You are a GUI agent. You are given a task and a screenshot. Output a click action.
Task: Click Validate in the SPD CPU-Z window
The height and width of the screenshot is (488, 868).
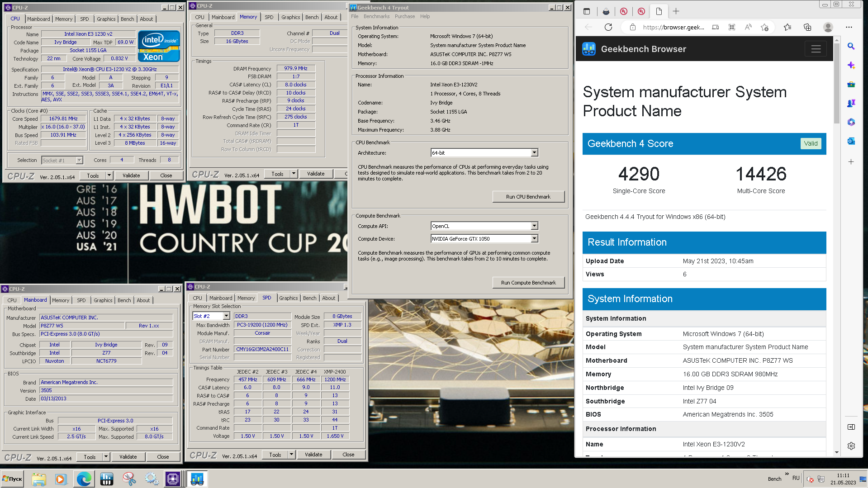(x=313, y=455)
